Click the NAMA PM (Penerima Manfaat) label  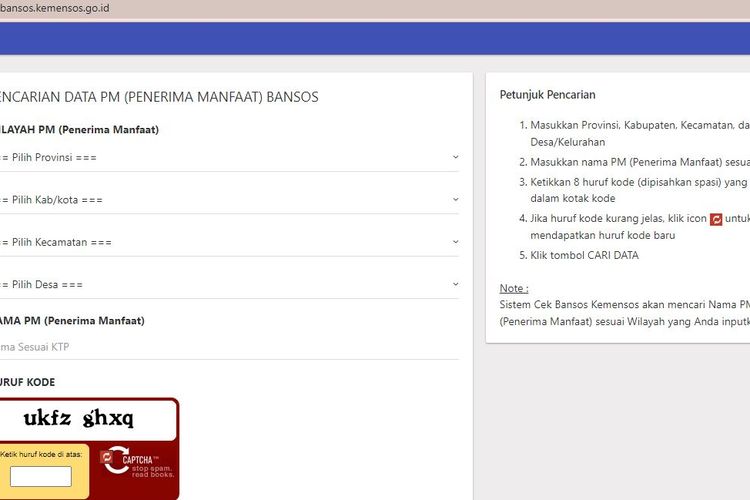(x=72, y=321)
